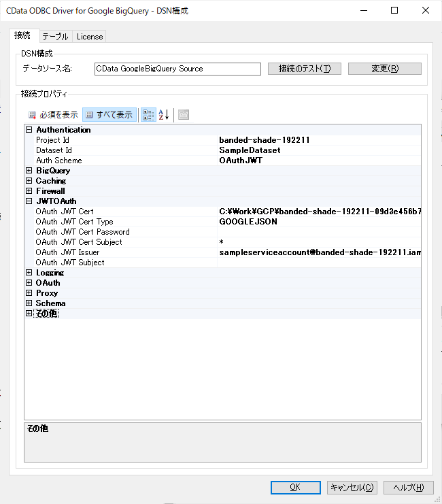Switch to the テーブル tab
The height and width of the screenshot is (504, 442).
[x=55, y=37]
